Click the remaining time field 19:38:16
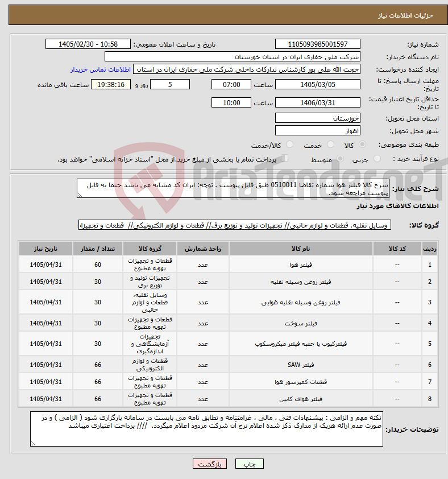This screenshot has width=448, height=479. (x=111, y=84)
